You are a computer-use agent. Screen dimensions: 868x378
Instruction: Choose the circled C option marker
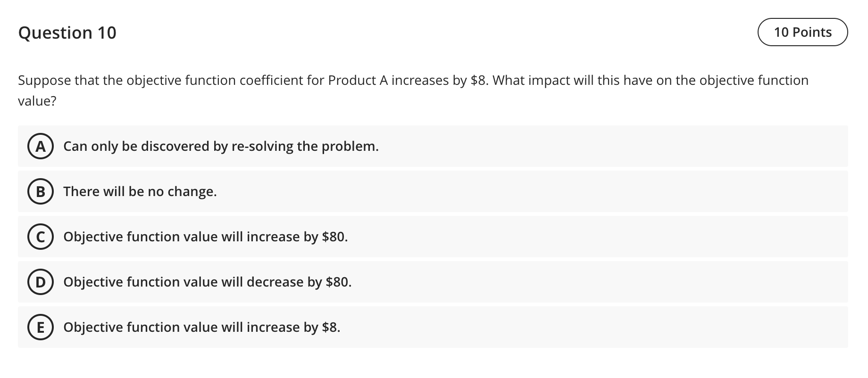pyautogui.click(x=41, y=237)
